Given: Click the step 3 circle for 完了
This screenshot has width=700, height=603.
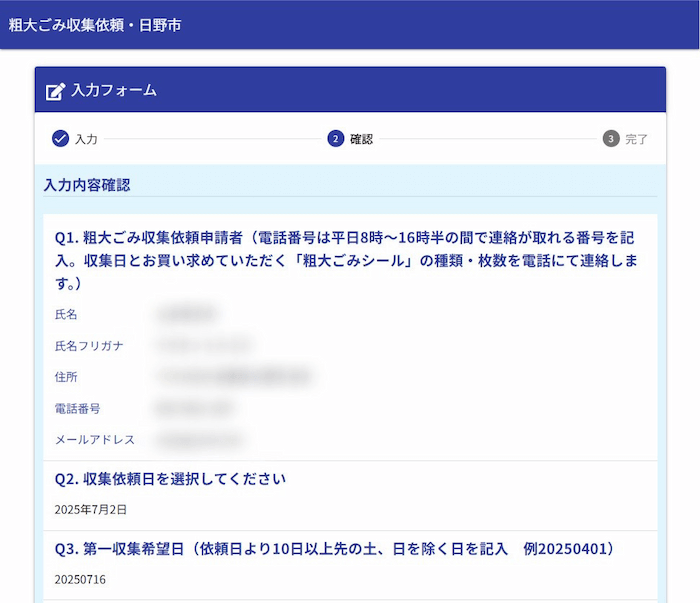Looking at the screenshot, I should pyautogui.click(x=611, y=138).
